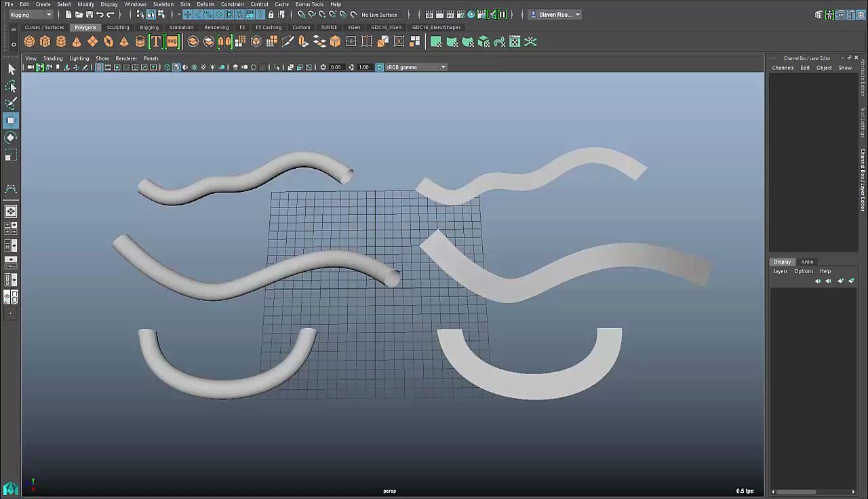Screen dimensions: 868x499
Task: Click the Undo arrow icon
Action: point(100,14)
